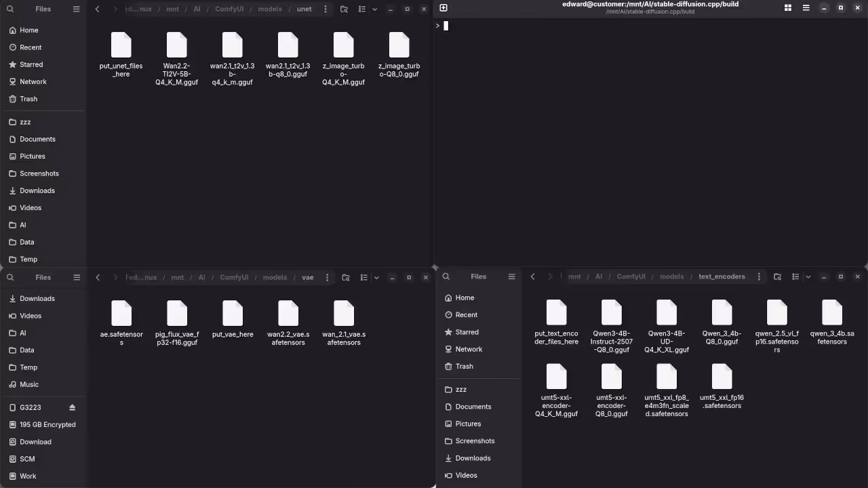868x488 pixels.
Task: Open the Files main menu in vae window
Action: (77, 277)
